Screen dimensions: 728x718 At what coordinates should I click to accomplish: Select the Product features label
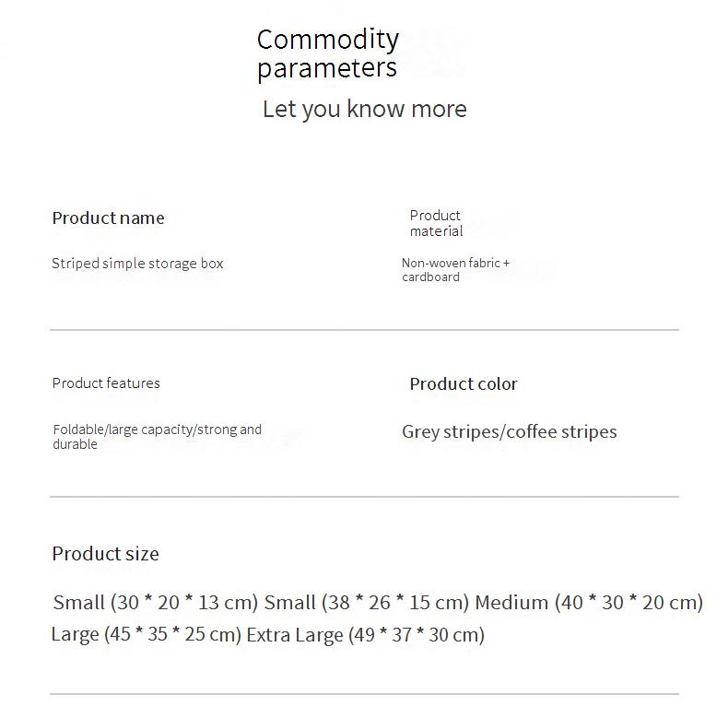point(106,383)
